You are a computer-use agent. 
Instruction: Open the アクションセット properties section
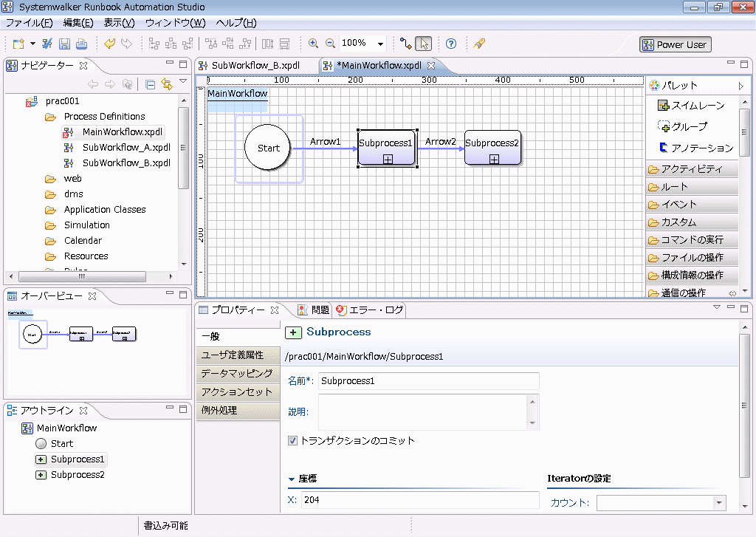(238, 391)
